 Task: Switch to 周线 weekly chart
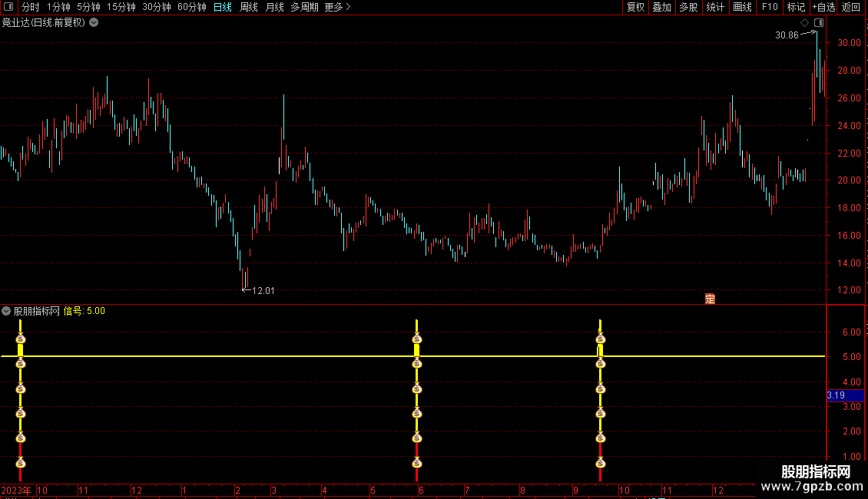[249, 7]
